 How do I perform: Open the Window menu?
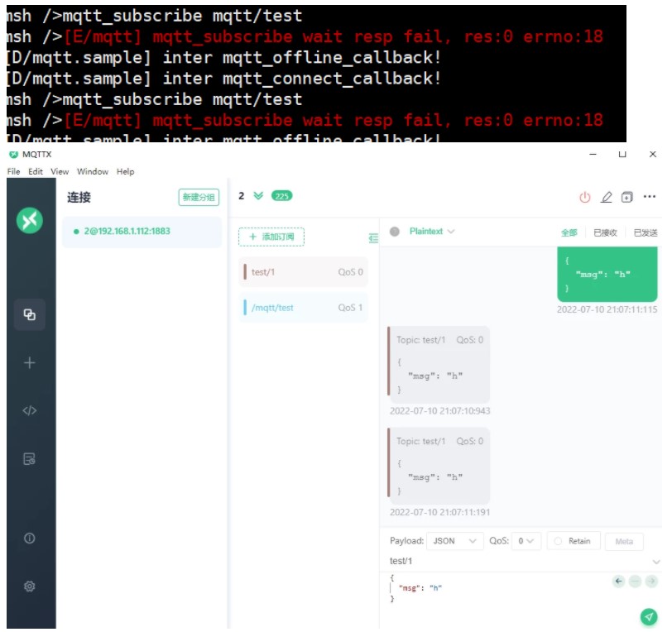[x=93, y=171]
